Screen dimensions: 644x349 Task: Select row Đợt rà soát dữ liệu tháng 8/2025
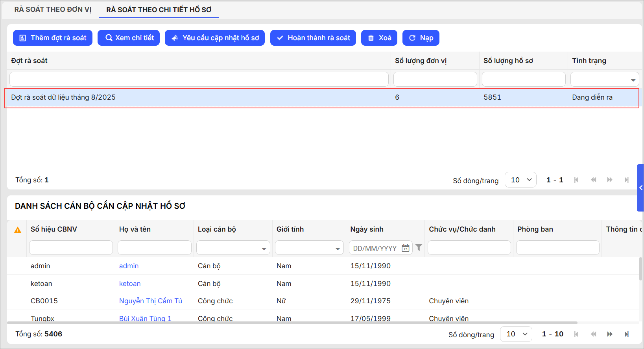pos(321,98)
